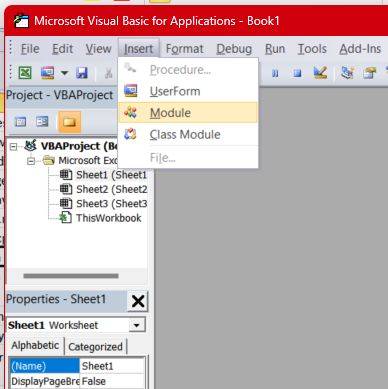Open the Run menu
The height and width of the screenshot is (389, 388).
click(275, 49)
